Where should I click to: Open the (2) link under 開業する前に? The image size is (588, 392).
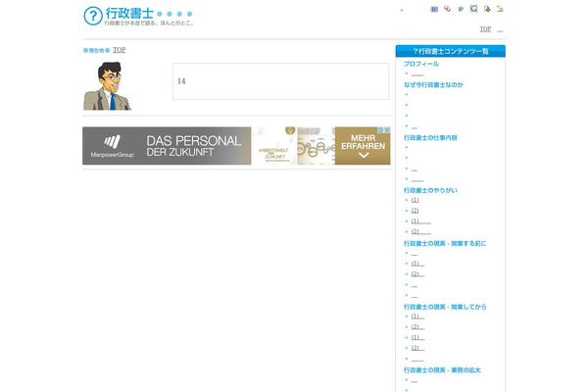pos(417,273)
